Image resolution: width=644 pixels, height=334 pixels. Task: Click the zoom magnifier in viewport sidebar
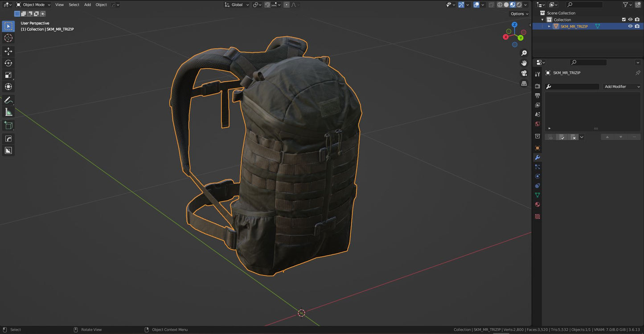point(524,53)
